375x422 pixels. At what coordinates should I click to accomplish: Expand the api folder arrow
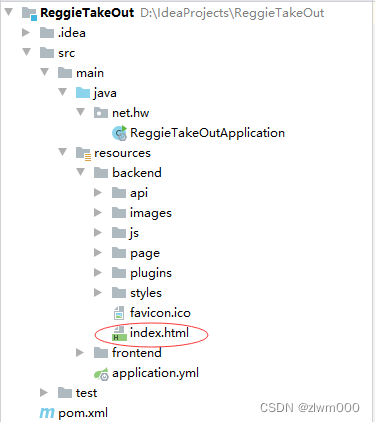click(x=98, y=193)
